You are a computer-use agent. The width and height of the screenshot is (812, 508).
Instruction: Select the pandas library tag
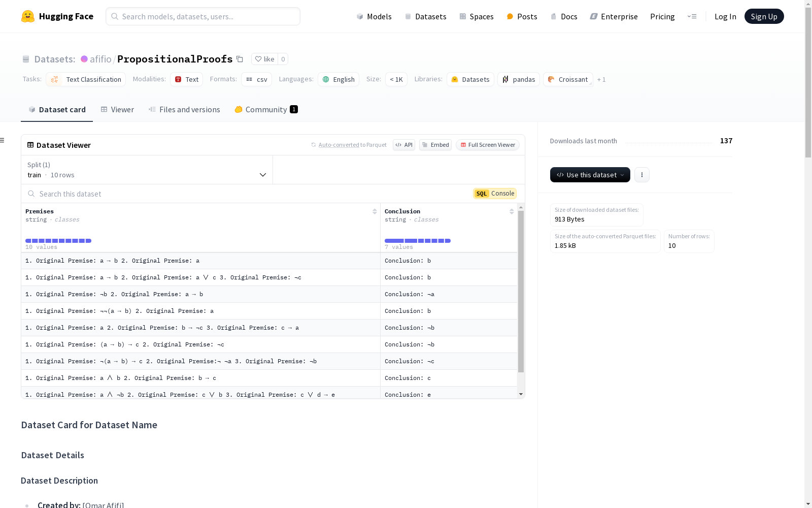point(519,79)
